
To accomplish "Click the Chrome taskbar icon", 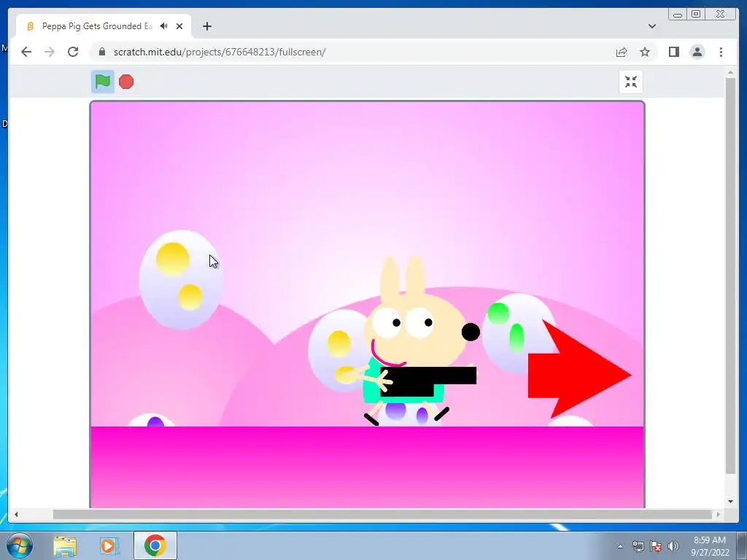I will point(155,545).
